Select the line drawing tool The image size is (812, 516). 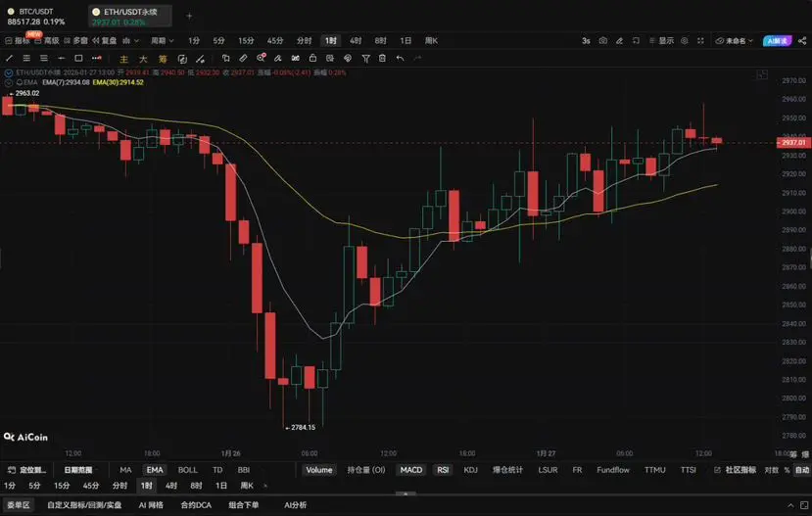pos(9,59)
